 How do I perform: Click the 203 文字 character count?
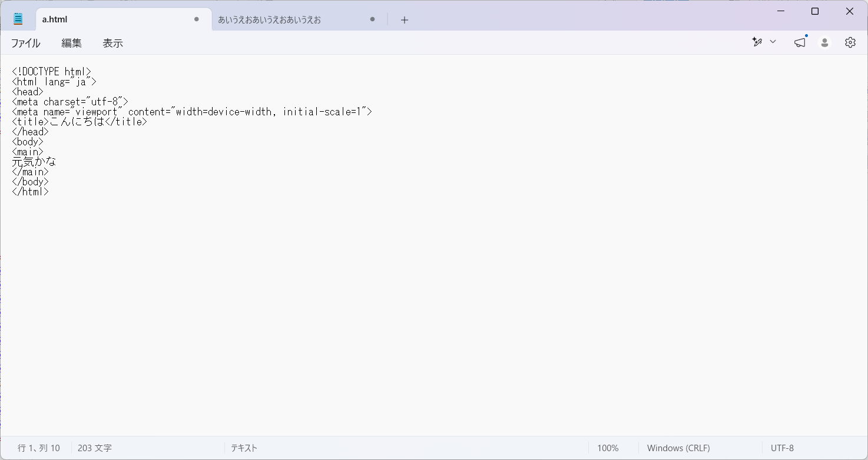click(x=94, y=448)
